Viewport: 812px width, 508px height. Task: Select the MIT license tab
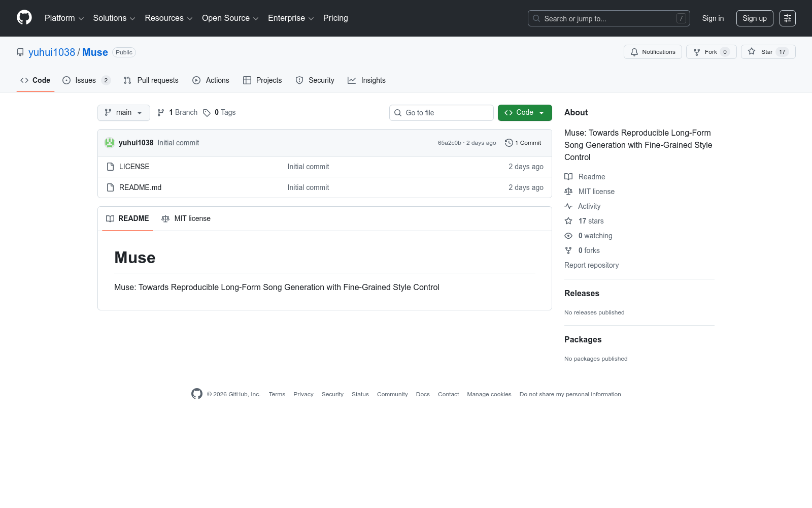186,218
